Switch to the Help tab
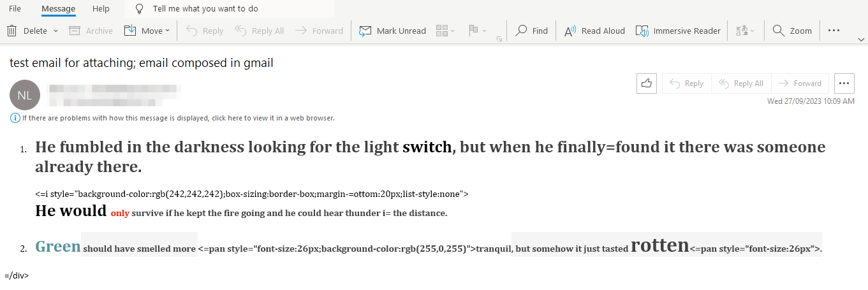868x290 pixels. pos(101,9)
